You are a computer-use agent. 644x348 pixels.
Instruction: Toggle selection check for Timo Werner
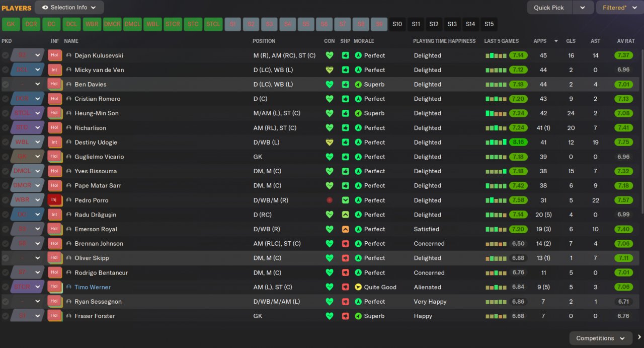click(x=6, y=287)
